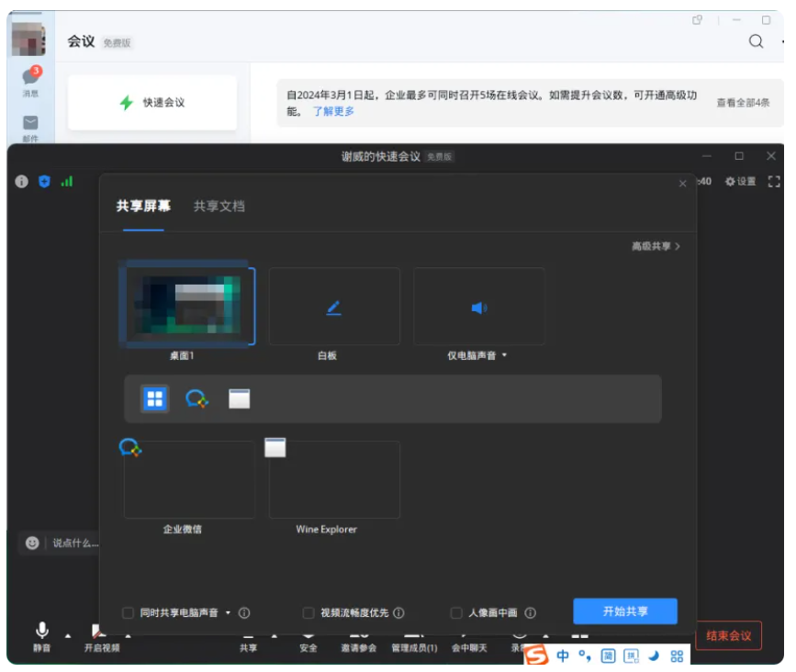796x672 pixels.
Task: Click the Sogou S input method icon
Action: (x=537, y=655)
